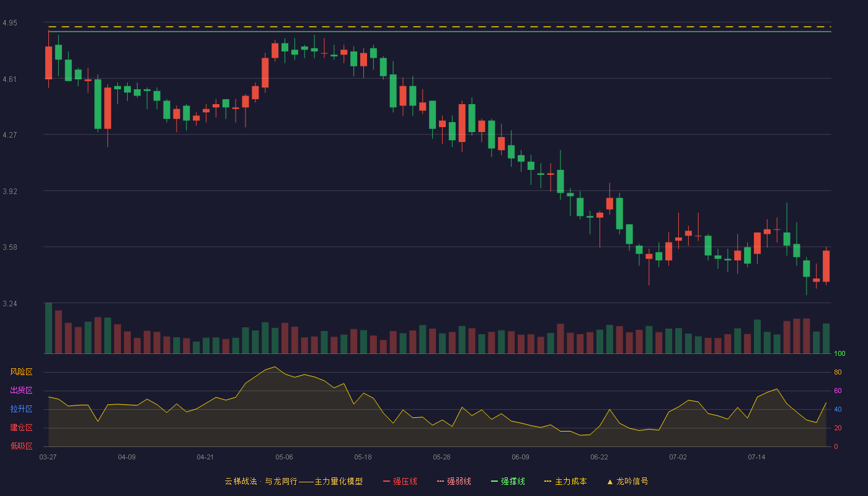Click the last red candlestick on the right
Image resolution: width=868 pixels, height=496 pixels.
826,266
